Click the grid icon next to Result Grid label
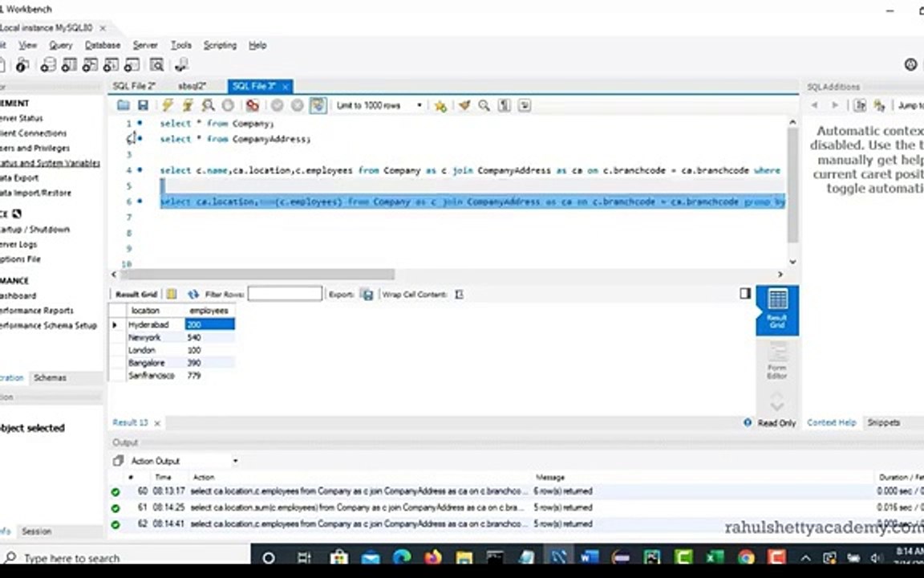The height and width of the screenshot is (578, 924). 172,294
